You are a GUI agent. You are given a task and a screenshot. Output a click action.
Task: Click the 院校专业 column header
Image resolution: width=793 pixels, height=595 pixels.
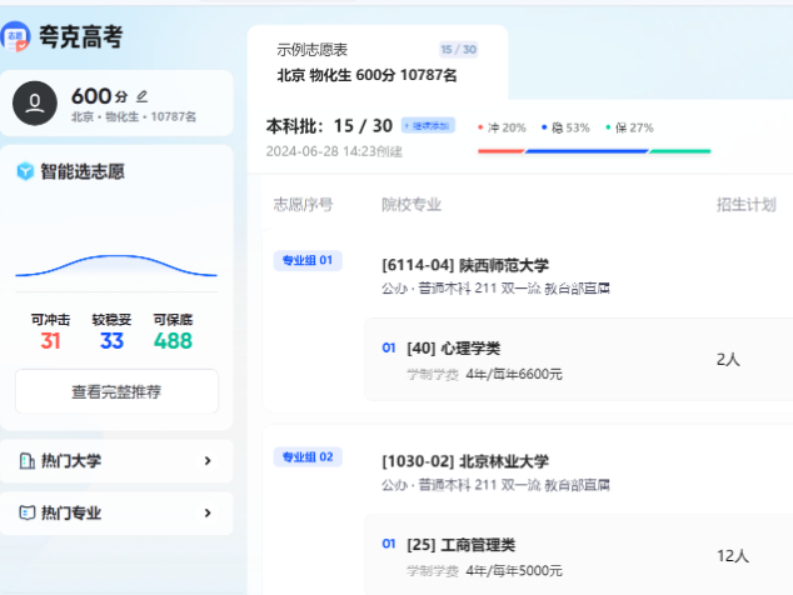coord(411,204)
